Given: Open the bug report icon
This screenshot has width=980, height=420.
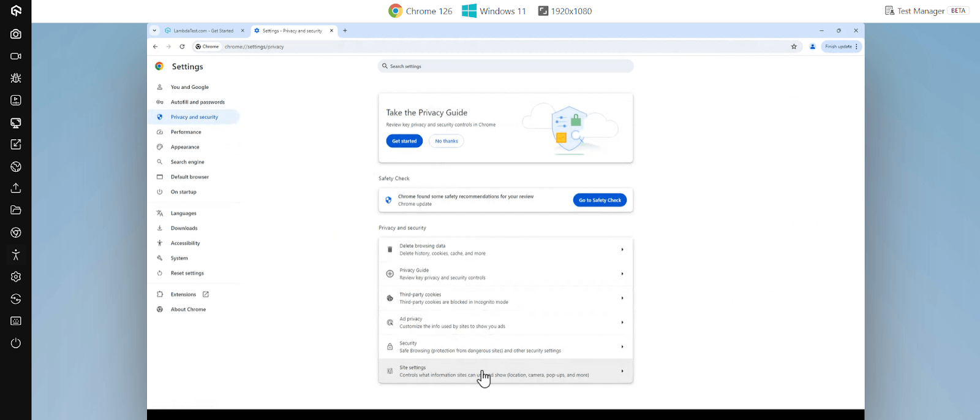Looking at the screenshot, I should point(16,78).
